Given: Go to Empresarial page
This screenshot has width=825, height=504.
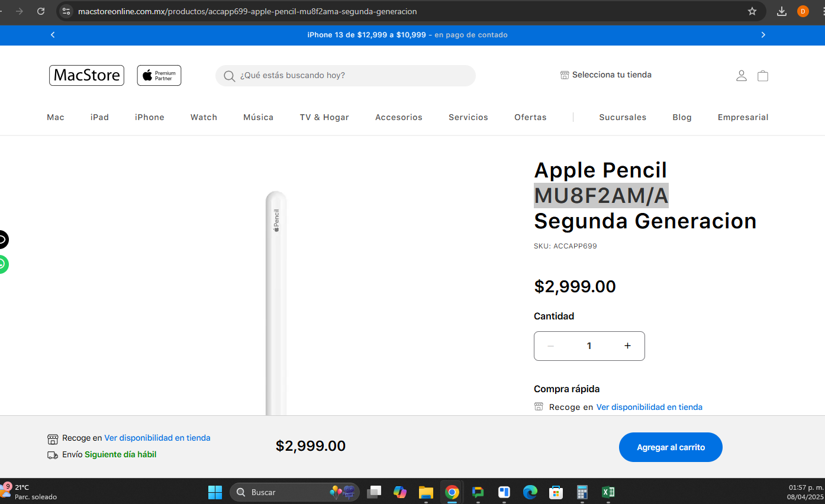Looking at the screenshot, I should [743, 117].
